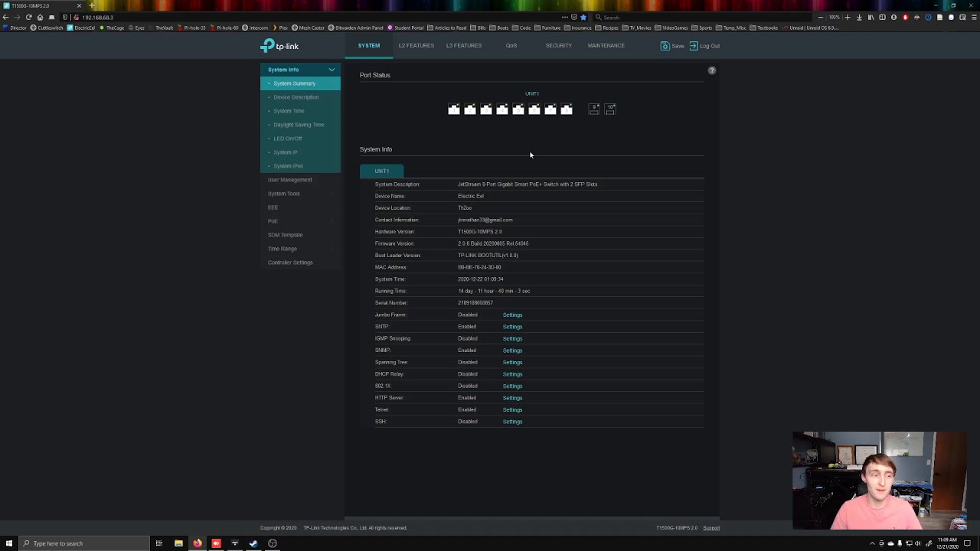The height and width of the screenshot is (551, 980).
Task: Open SNTP Settings link
Action: (x=512, y=327)
